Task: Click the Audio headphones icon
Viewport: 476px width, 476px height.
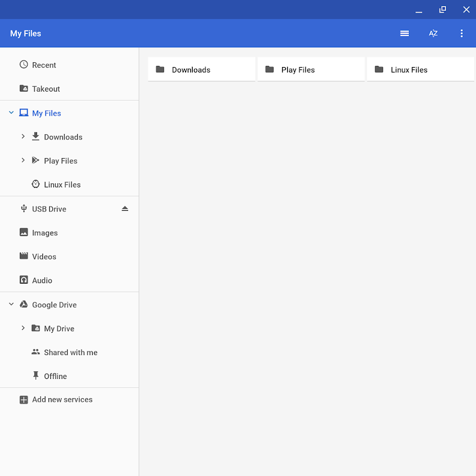Action: [24, 280]
